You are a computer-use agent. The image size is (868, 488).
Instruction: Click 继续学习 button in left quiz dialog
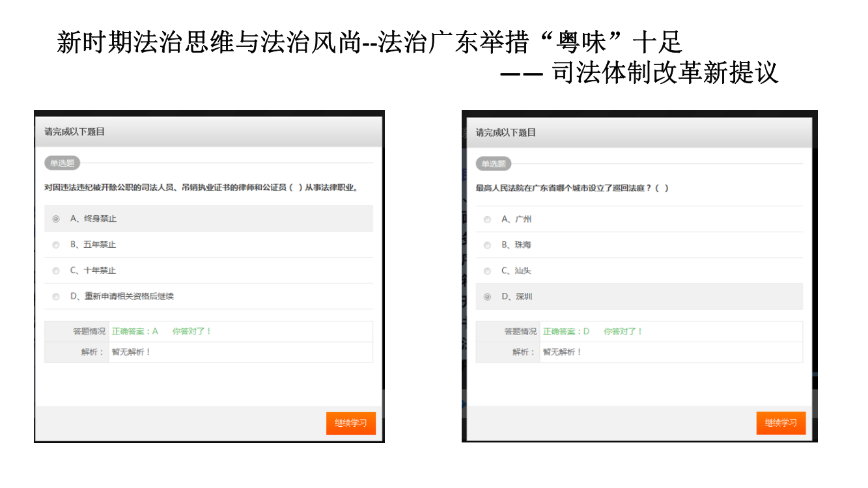click(x=351, y=423)
